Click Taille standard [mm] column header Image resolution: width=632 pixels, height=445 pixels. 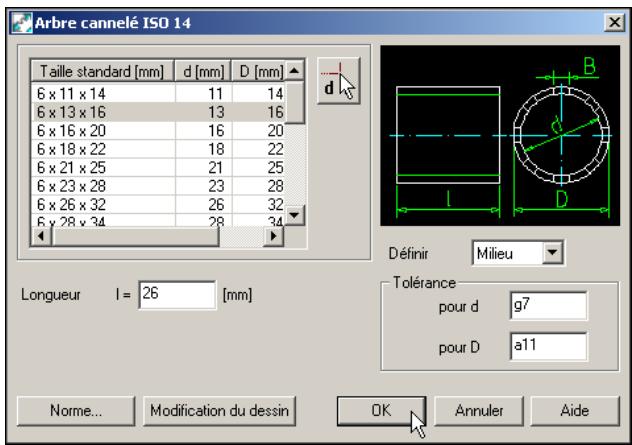tap(102, 71)
